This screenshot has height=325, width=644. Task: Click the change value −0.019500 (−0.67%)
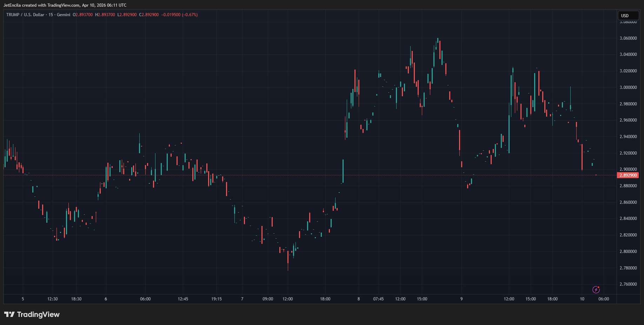179,15
